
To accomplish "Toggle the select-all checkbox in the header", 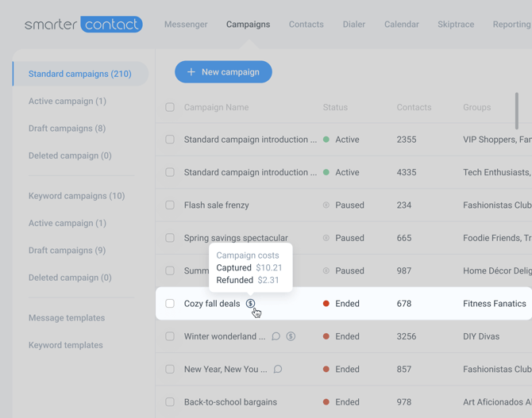I will click(170, 107).
